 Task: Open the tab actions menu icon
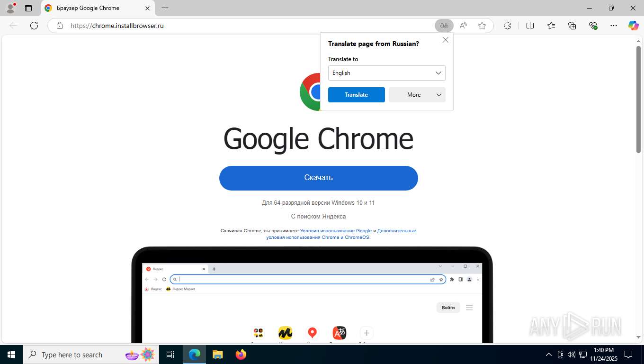click(28, 8)
